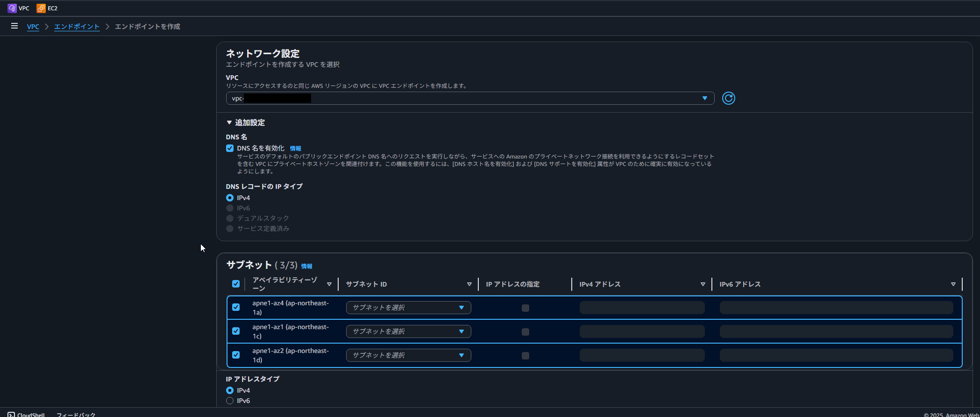Click IPv4 address field for apne1-az4

(642, 308)
